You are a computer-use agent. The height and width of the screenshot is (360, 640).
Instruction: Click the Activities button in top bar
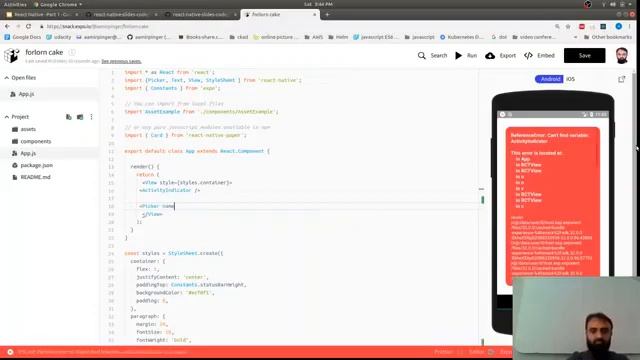coord(15,4)
